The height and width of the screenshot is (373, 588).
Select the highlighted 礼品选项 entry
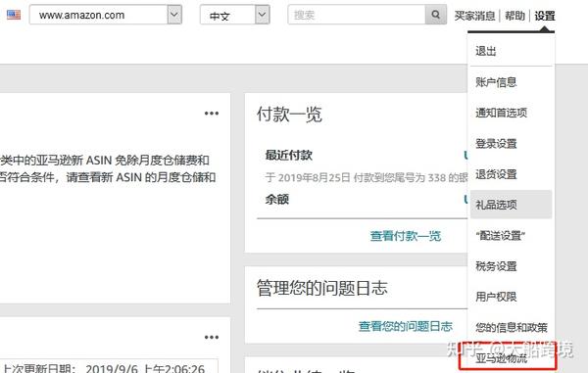coord(512,205)
